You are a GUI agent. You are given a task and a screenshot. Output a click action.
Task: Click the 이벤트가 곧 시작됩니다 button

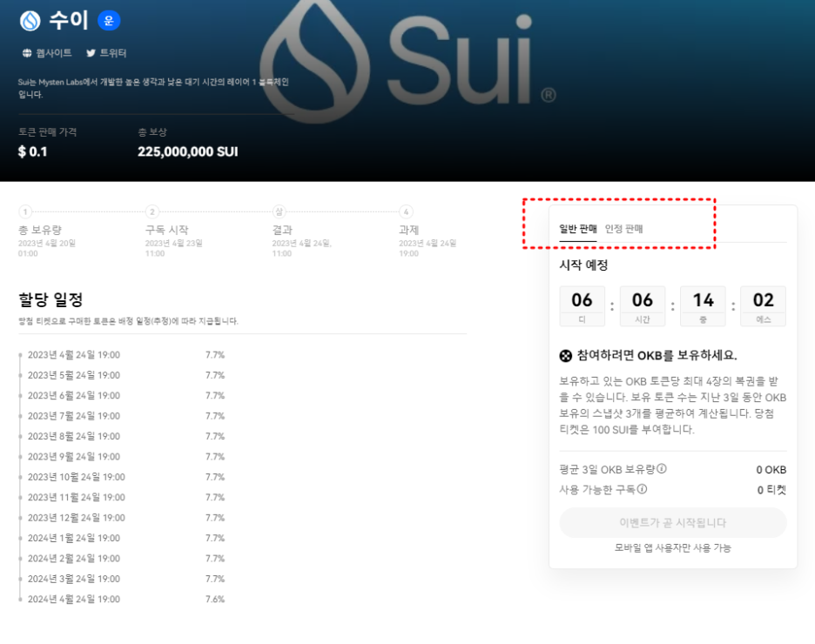(x=672, y=522)
